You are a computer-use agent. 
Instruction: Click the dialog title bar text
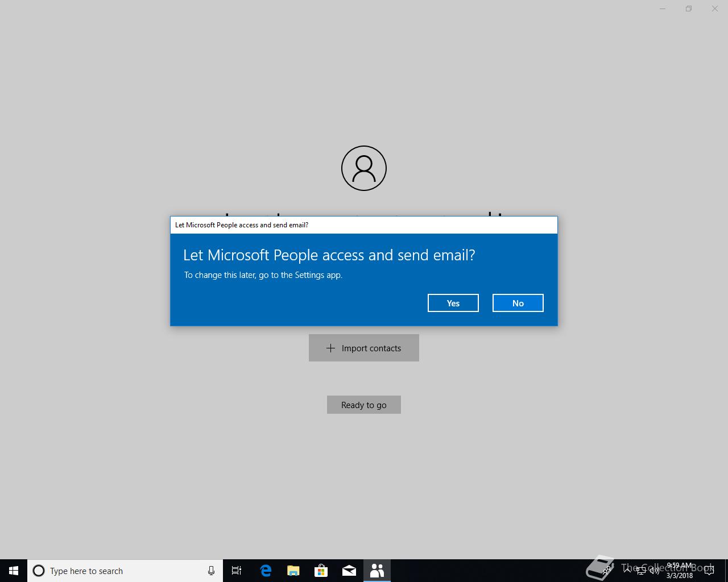pos(242,225)
